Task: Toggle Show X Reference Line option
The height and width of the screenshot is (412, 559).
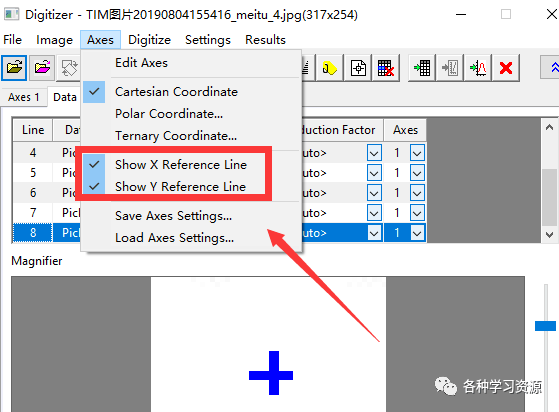Action: (x=180, y=165)
